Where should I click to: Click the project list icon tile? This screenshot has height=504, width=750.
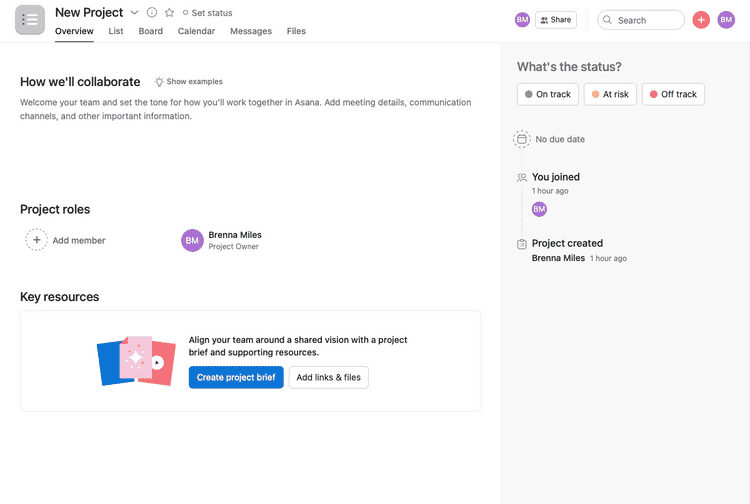click(30, 20)
